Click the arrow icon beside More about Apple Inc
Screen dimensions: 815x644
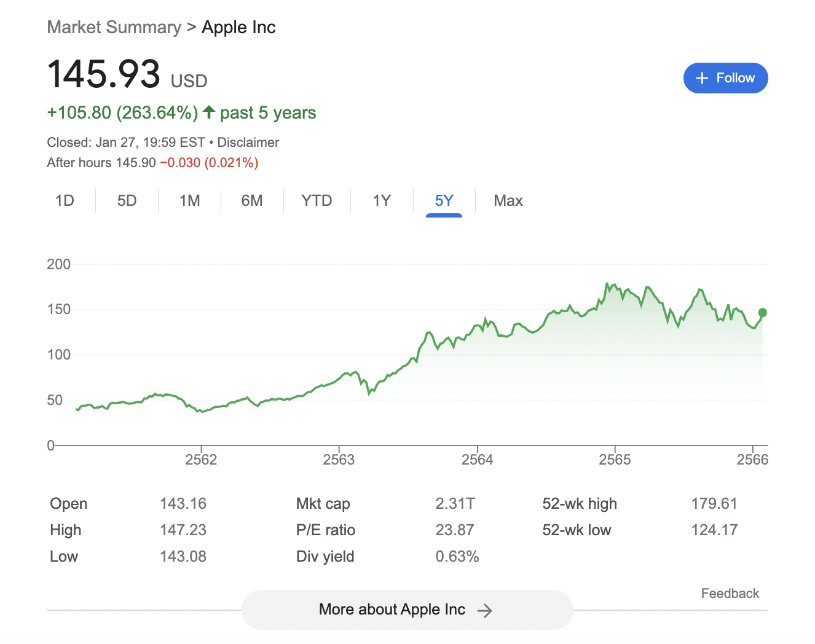pos(485,610)
